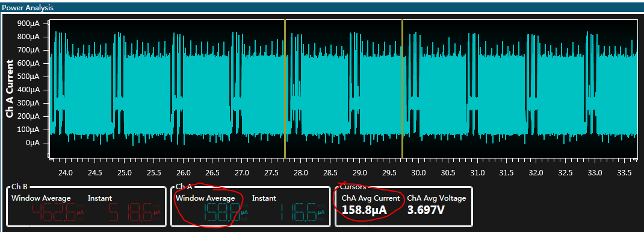Click the 28.0 time axis label
This screenshot has height=232, width=644.
301,172
